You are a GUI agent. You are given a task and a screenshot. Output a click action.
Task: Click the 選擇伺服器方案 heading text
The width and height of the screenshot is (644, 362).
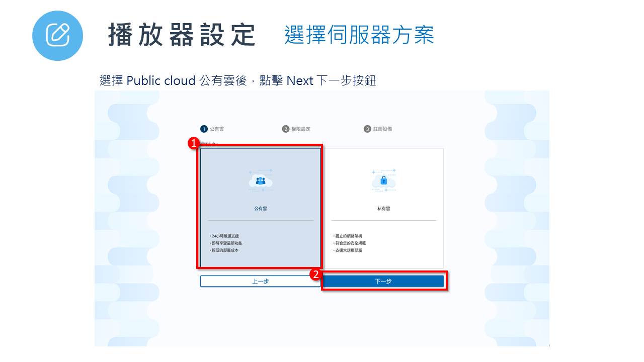pyautogui.click(x=359, y=34)
